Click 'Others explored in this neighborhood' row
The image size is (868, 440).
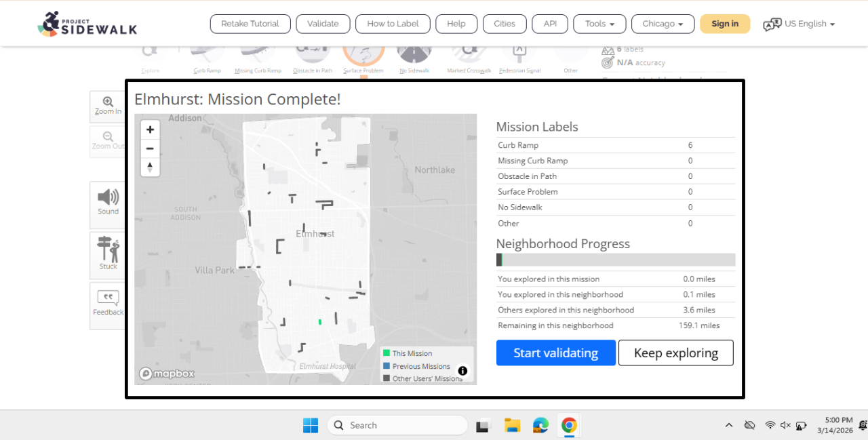click(x=616, y=310)
